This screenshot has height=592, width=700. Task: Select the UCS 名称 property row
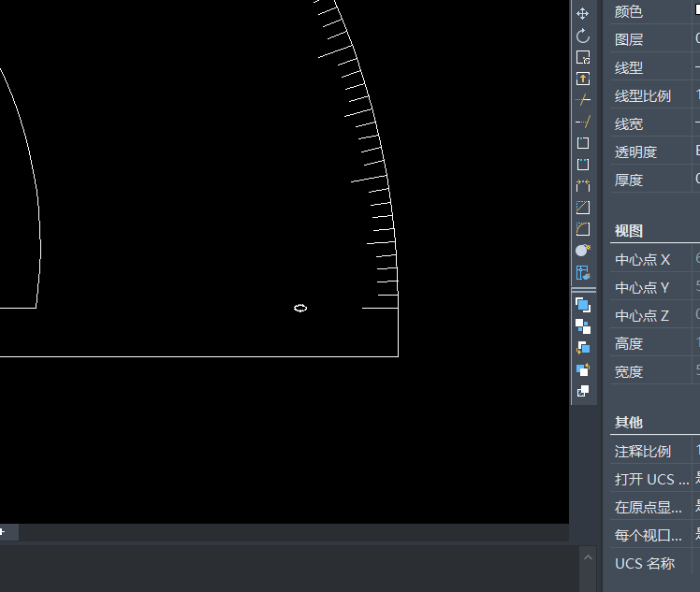[x=655, y=563]
